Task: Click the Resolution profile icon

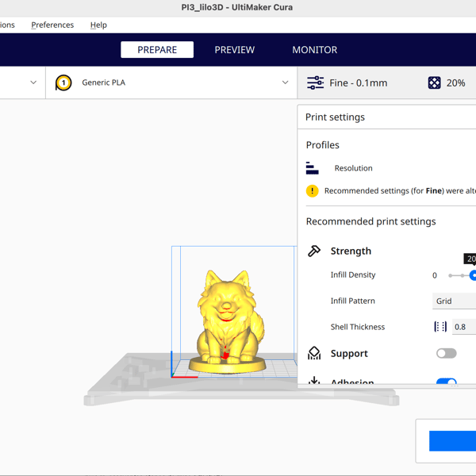Action: [x=313, y=168]
